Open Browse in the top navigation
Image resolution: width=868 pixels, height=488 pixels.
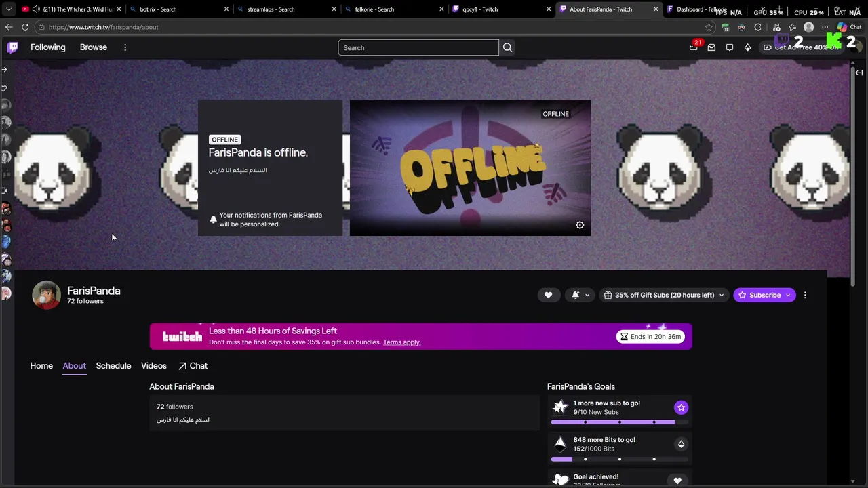[x=94, y=47]
